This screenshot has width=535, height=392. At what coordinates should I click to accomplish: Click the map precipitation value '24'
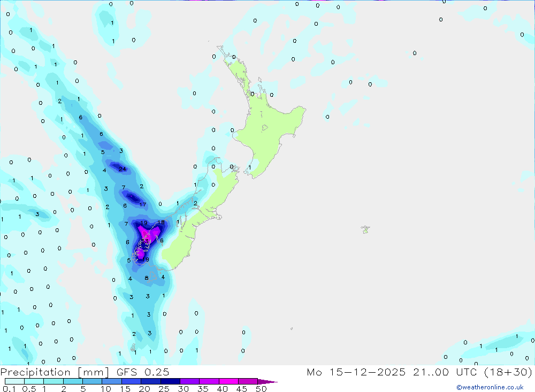point(123,169)
